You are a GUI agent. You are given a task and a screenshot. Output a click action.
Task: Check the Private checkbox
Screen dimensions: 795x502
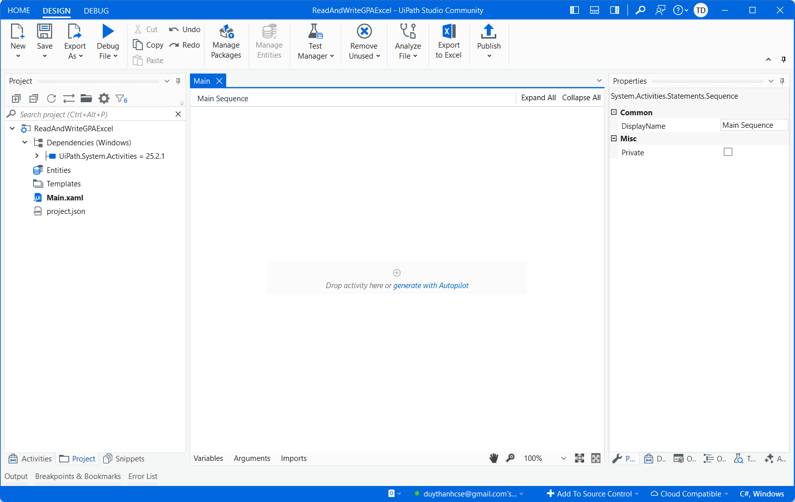(728, 152)
